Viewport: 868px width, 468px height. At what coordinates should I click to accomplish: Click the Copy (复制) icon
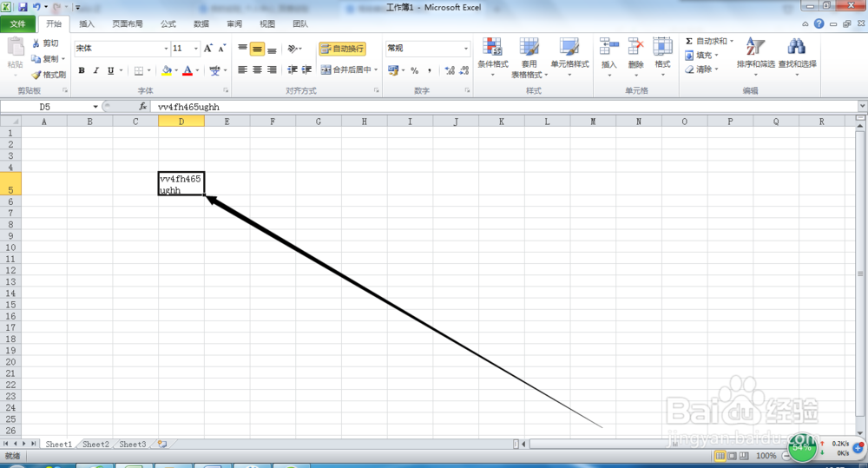[x=36, y=59]
